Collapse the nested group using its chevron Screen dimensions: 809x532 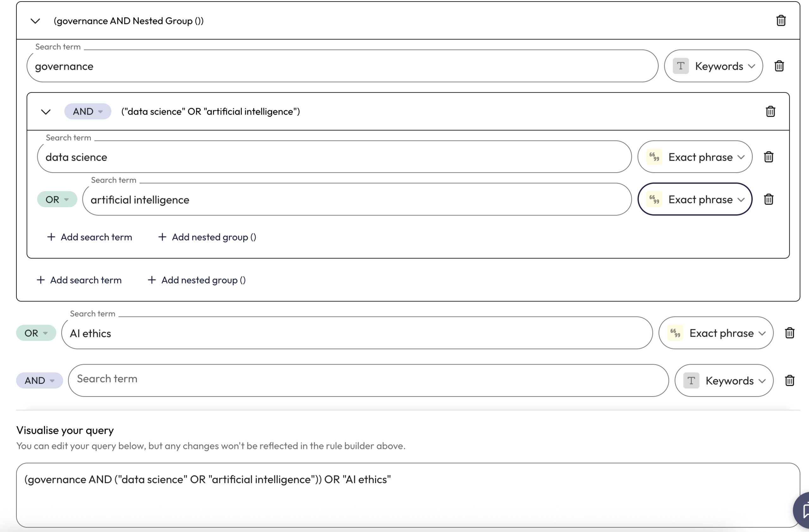(x=46, y=112)
